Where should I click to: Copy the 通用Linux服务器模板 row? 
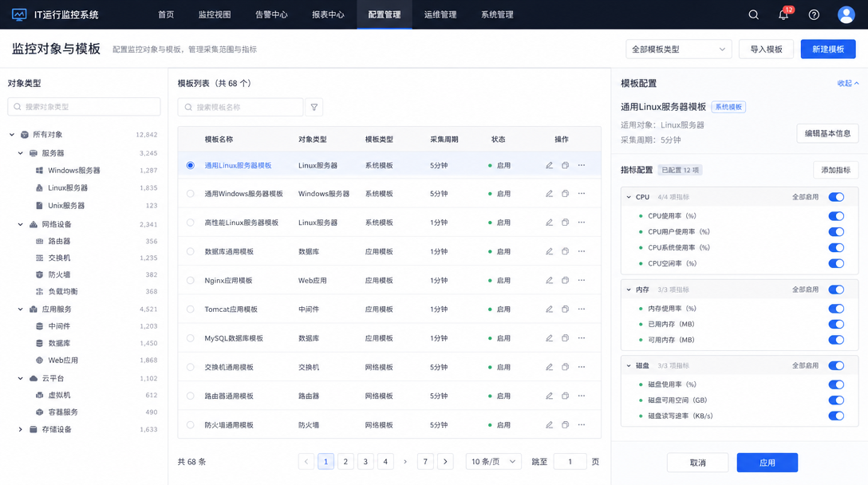tap(565, 165)
